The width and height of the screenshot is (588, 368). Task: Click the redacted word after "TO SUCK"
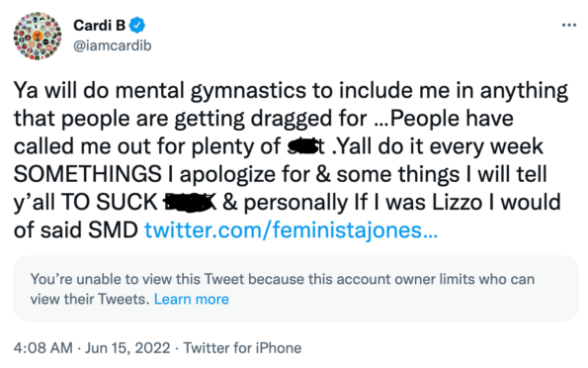pos(190,203)
